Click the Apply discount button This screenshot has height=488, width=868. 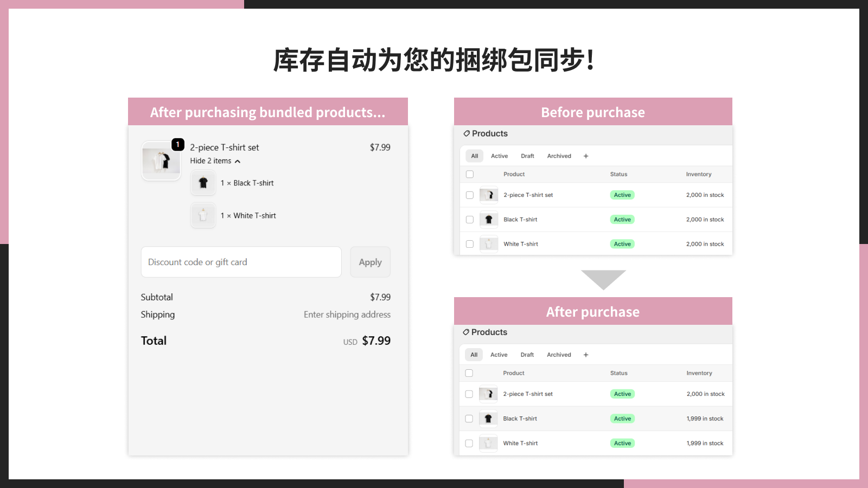pos(371,262)
